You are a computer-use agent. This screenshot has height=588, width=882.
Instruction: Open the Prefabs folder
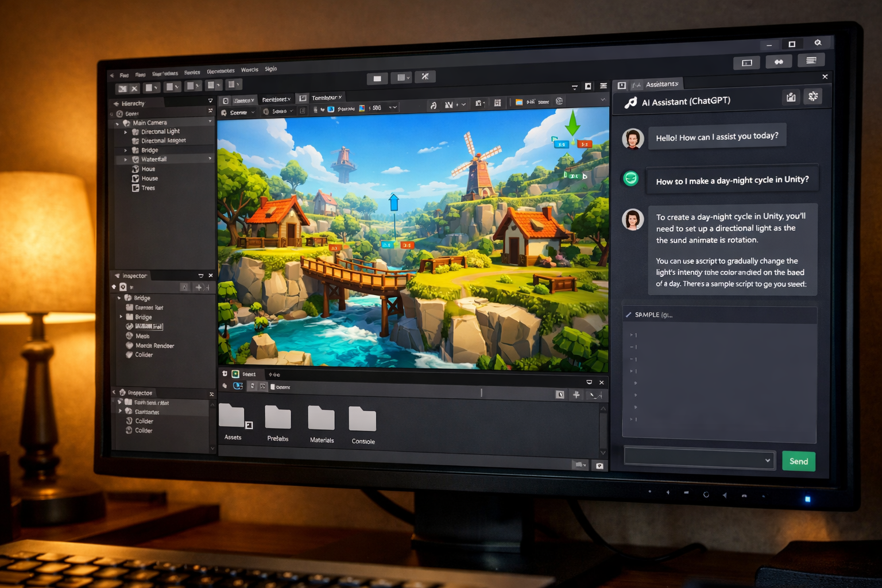pyautogui.click(x=278, y=423)
